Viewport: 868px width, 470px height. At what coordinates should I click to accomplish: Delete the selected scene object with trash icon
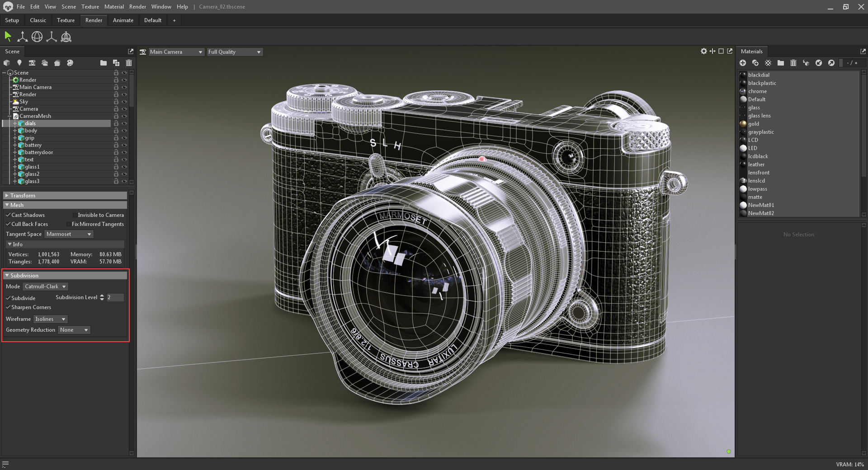(x=129, y=63)
